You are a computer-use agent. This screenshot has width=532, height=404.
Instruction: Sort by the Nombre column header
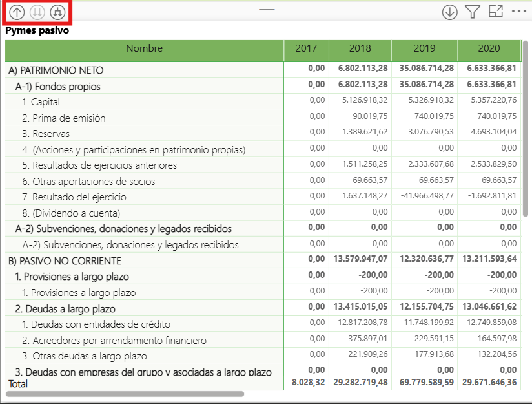[x=144, y=48]
